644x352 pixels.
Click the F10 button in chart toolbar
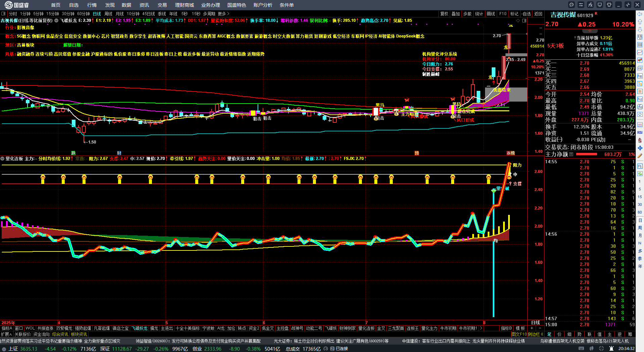503,14
